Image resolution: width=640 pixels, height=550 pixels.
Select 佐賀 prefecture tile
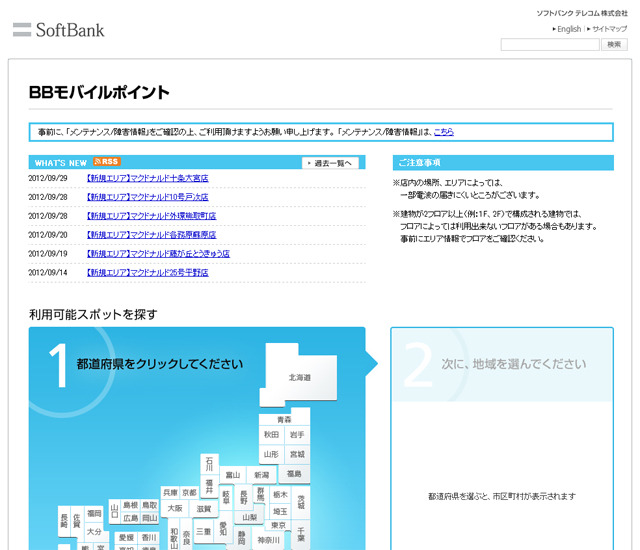76,521
